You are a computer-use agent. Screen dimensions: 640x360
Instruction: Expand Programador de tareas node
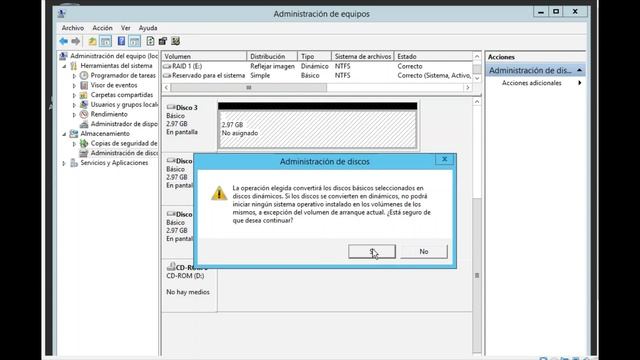coord(74,76)
